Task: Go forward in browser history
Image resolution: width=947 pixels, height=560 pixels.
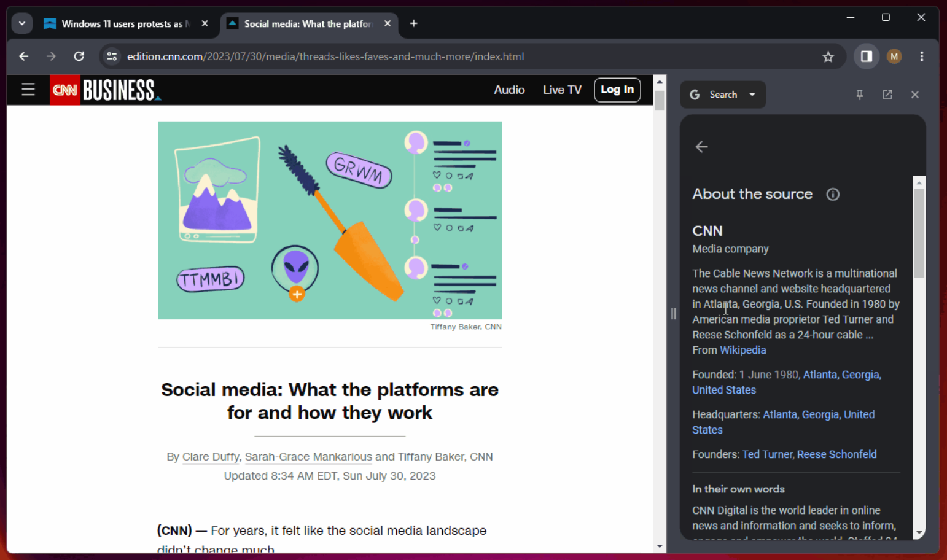Action: [51, 56]
